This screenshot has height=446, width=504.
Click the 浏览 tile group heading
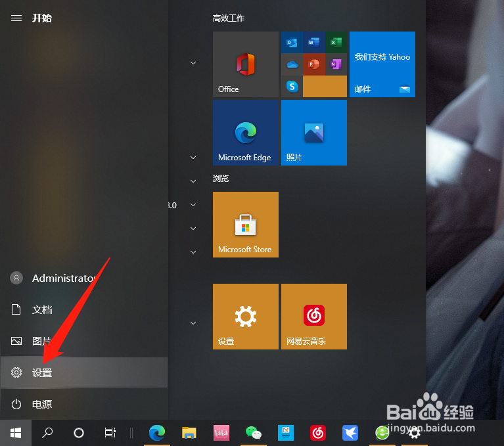(221, 179)
